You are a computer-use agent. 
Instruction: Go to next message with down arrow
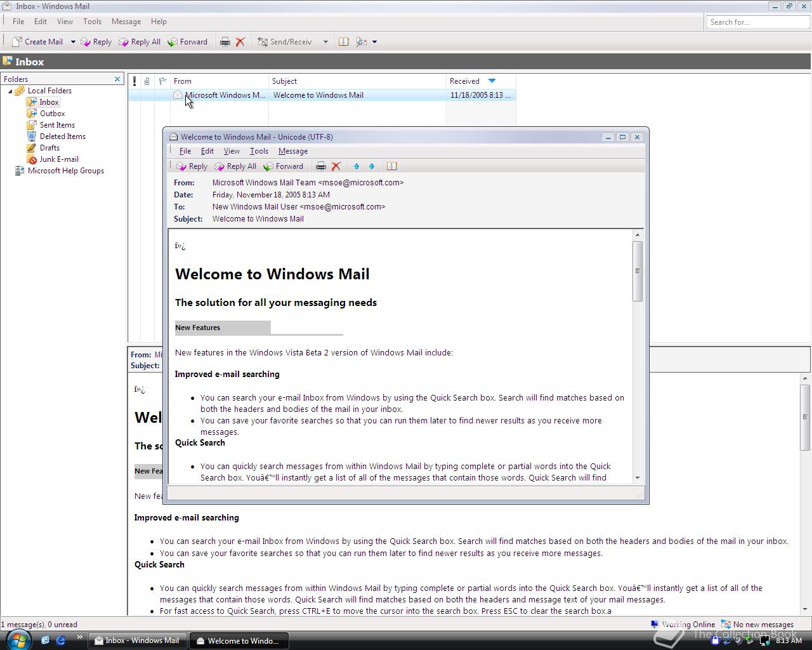pyautogui.click(x=372, y=166)
